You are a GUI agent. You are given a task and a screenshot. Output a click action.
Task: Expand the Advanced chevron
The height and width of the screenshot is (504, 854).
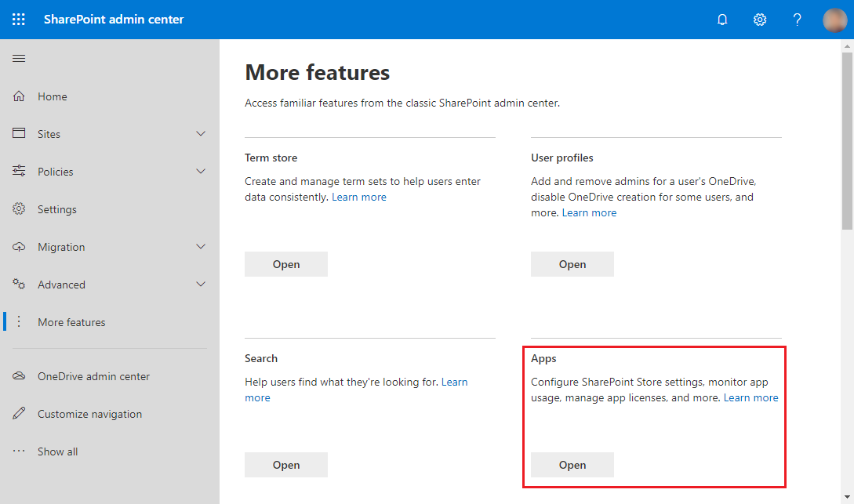tap(201, 284)
